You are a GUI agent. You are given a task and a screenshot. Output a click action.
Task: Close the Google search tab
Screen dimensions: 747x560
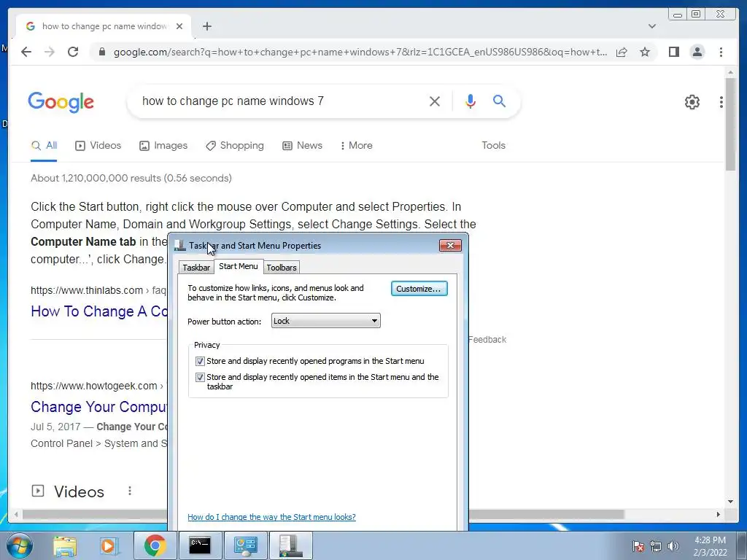coord(179,26)
